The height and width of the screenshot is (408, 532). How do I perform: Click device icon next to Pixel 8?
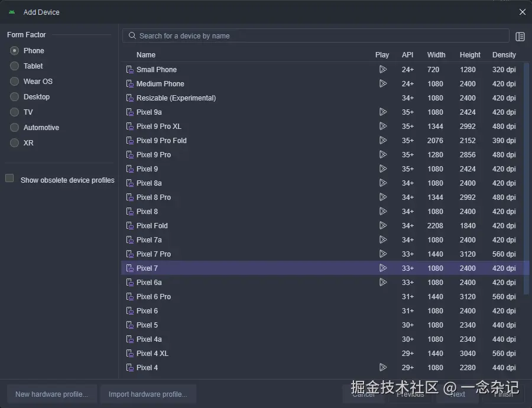click(x=129, y=212)
